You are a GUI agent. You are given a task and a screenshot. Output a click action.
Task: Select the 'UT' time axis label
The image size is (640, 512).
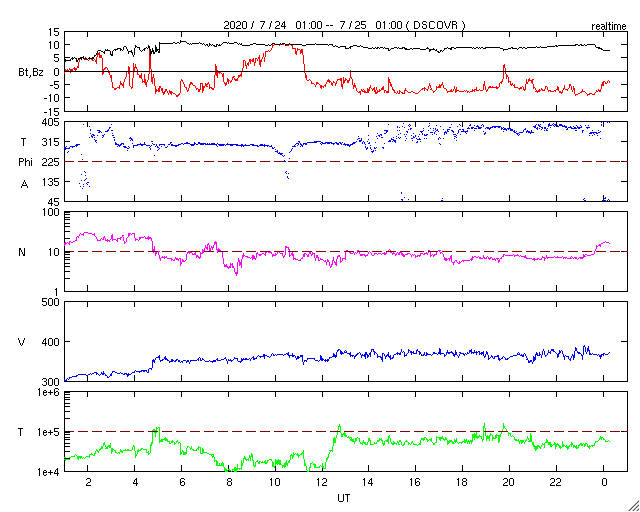[x=343, y=498]
